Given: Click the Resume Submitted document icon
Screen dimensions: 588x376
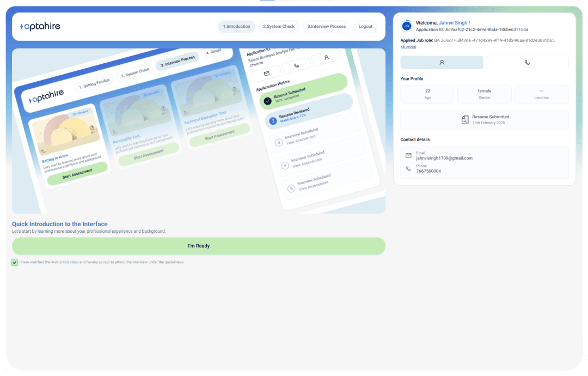Looking at the screenshot, I should 465,120.
